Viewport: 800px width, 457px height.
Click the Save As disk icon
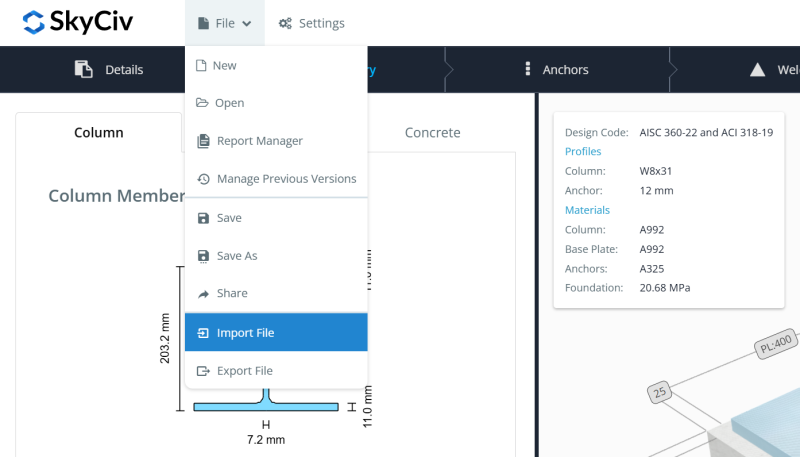pyautogui.click(x=203, y=256)
